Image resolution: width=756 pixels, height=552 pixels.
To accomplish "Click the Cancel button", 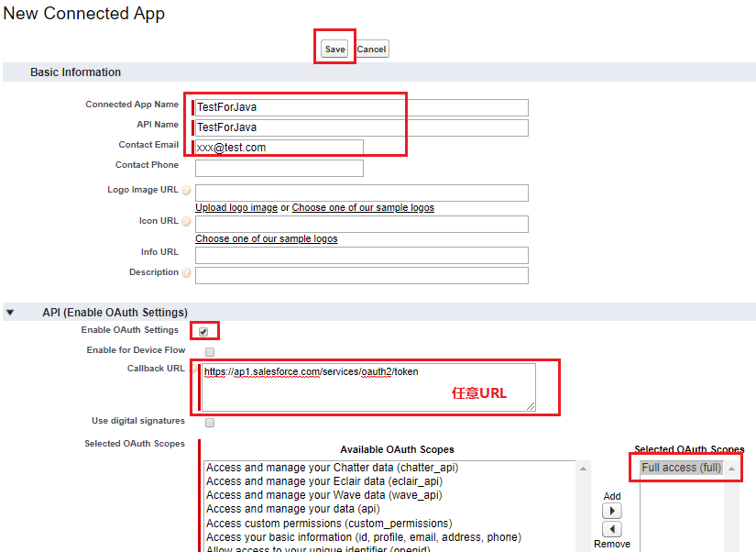I will click(372, 49).
